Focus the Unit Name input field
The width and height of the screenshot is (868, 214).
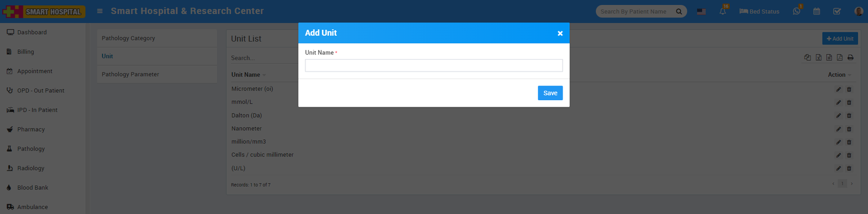434,66
